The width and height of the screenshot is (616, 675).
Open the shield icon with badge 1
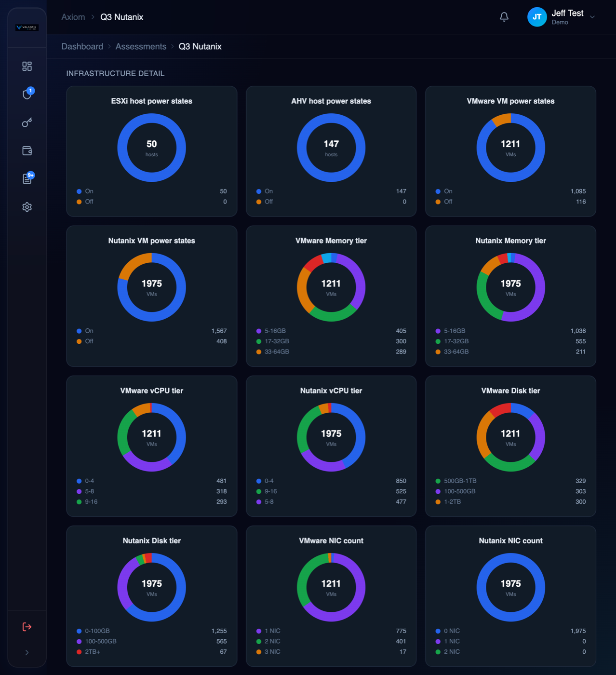(27, 94)
